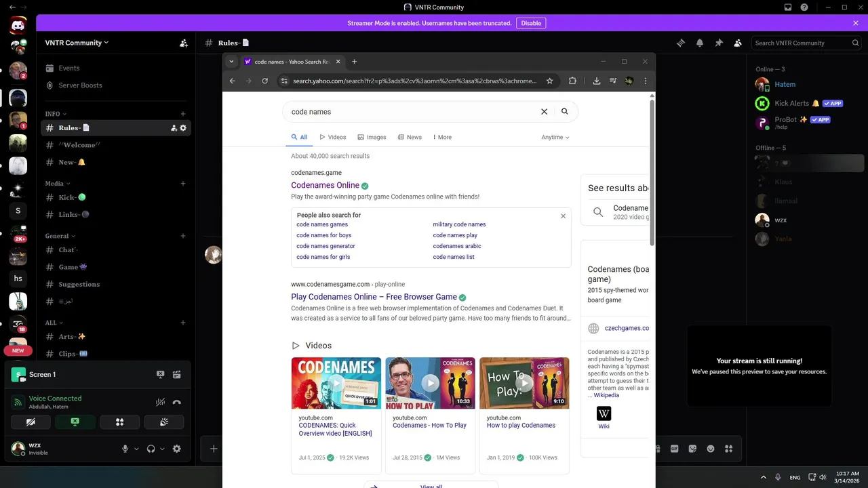868x488 pixels.
Task: Stop streaming icon next to Screen 1
Action: click(x=161, y=374)
